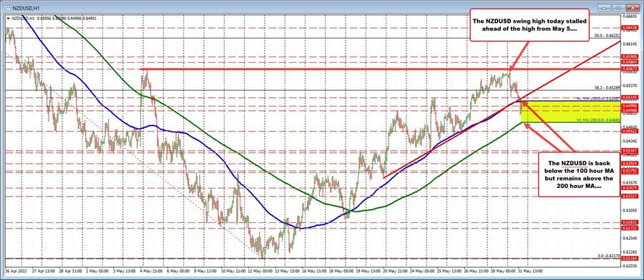Click the 0.65370 price scale value

(630, 85)
